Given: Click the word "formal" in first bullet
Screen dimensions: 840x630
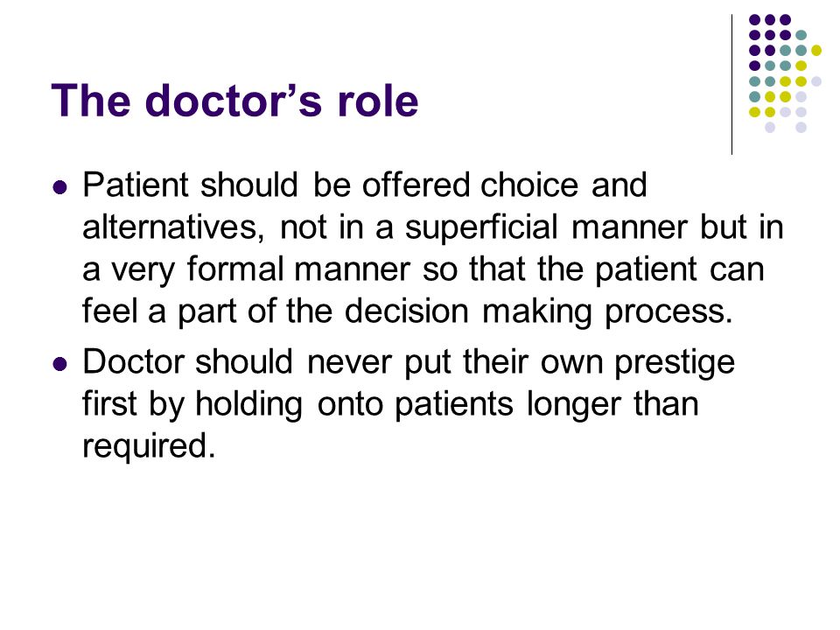Looking at the screenshot, I should pyautogui.click(x=235, y=269).
